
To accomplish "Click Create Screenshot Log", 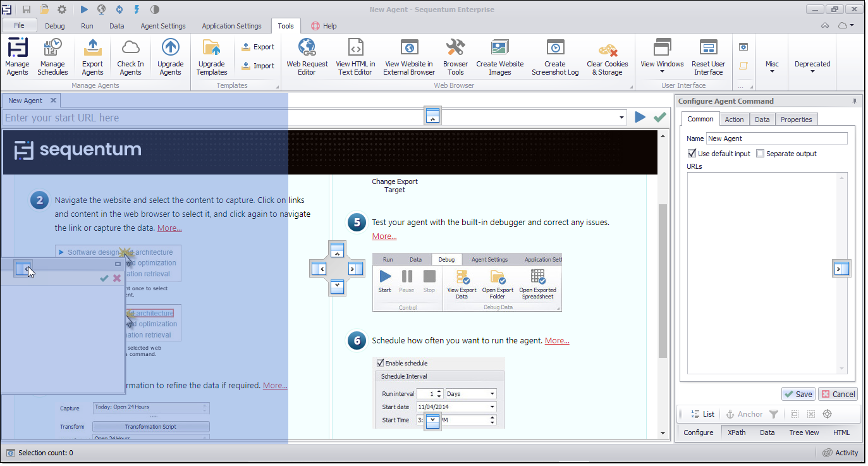I will 555,56.
